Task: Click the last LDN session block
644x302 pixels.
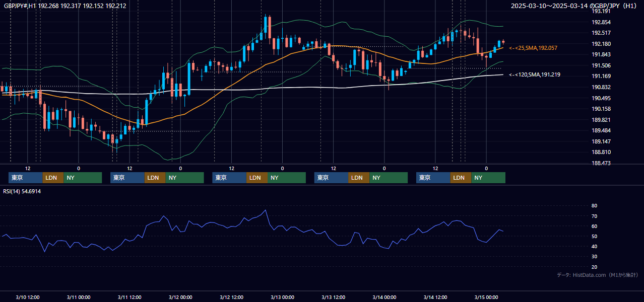Action: pyautogui.click(x=461, y=178)
